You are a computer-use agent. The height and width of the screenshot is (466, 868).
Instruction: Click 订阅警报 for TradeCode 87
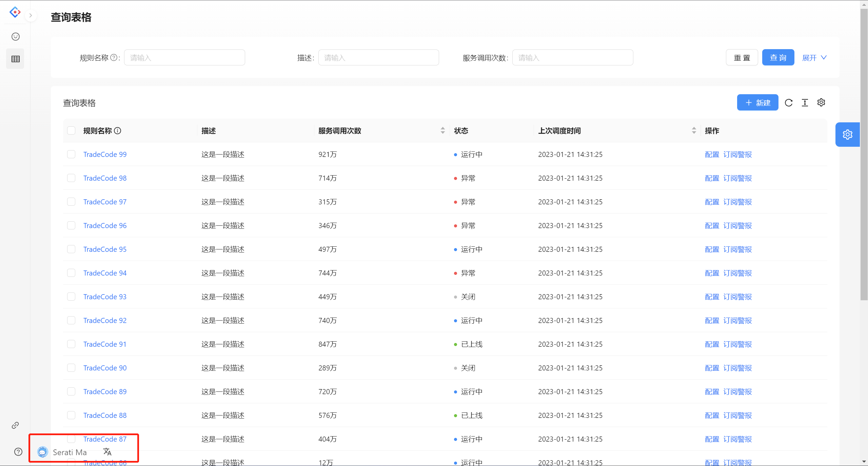[737, 439]
